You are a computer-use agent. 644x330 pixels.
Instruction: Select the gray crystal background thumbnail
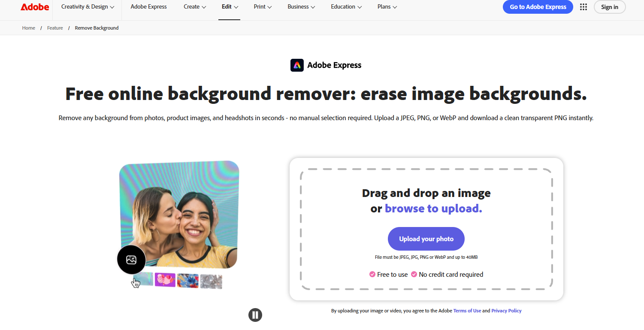[x=211, y=281]
